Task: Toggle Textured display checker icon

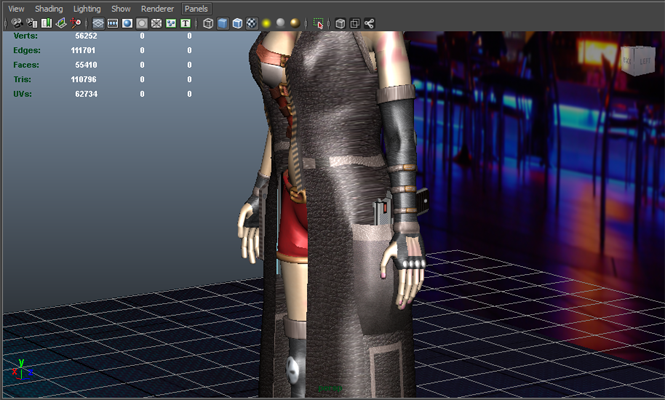Action: click(x=251, y=23)
